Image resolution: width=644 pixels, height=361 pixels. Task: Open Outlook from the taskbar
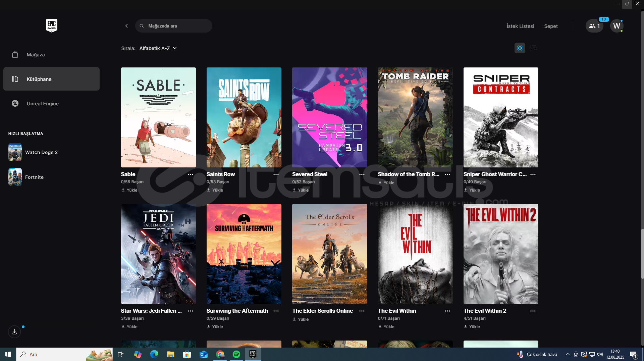[204, 354]
